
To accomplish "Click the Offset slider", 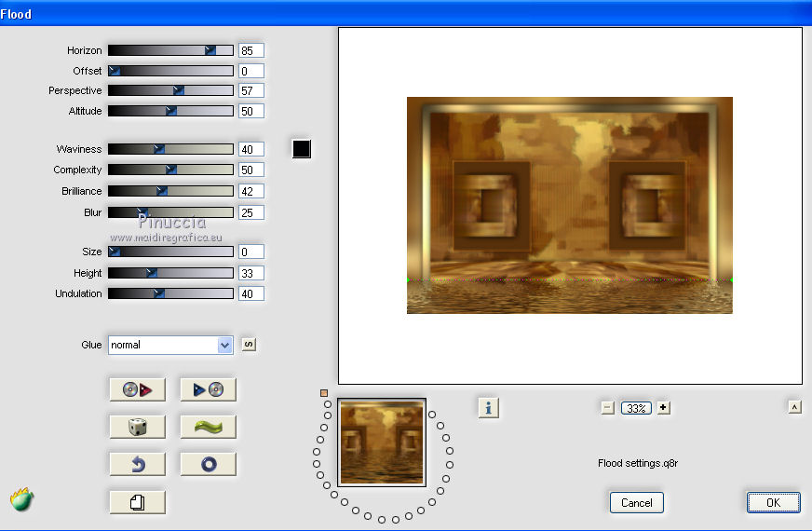I will click(x=170, y=71).
